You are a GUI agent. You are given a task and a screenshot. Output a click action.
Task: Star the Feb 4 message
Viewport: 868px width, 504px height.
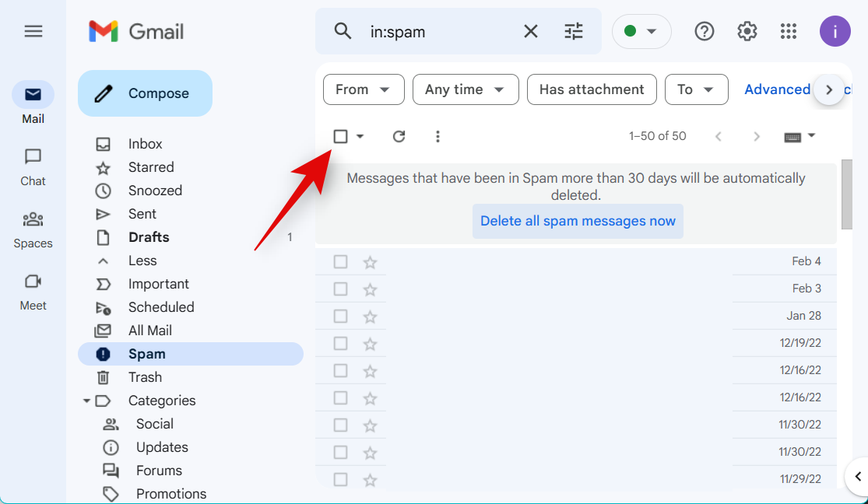(370, 261)
